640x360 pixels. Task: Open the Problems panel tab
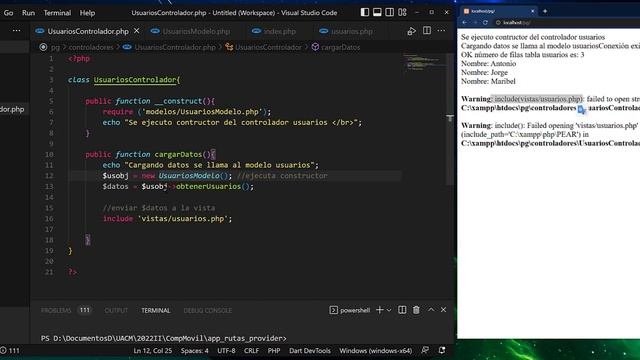(x=56, y=311)
